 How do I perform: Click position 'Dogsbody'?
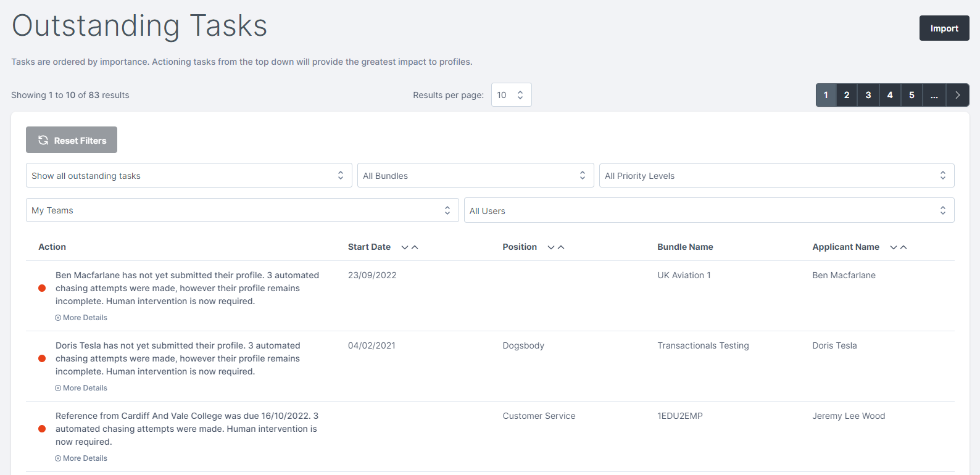pos(523,345)
